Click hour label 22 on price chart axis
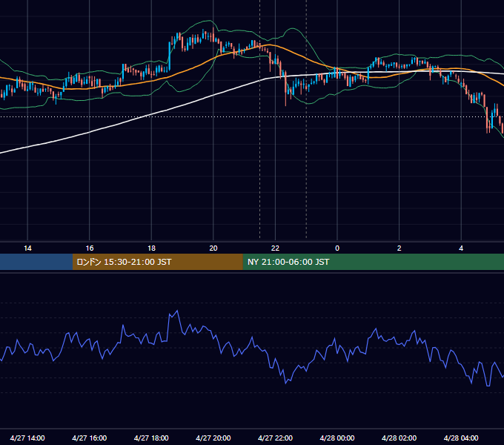Image resolution: width=504 pixels, height=445 pixels. pyautogui.click(x=275, y=248)
